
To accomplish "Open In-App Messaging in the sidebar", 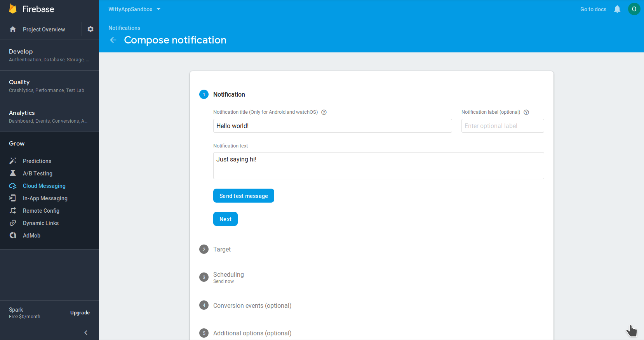I will click(x=45, y=198).
